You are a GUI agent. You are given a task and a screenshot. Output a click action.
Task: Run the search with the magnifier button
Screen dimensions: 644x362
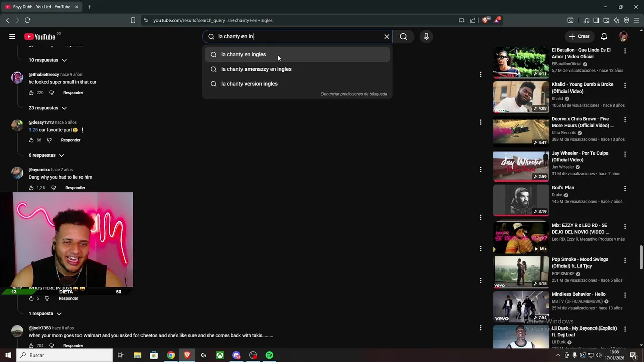click(404, 36)
